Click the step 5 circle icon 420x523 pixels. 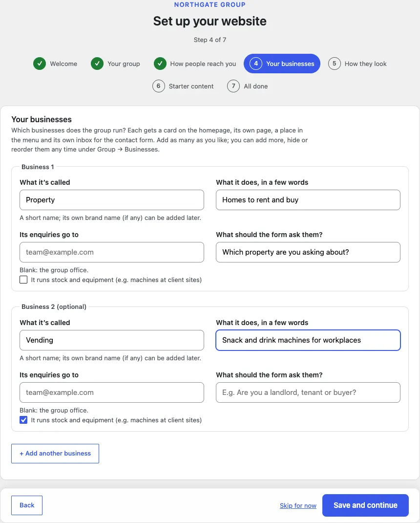[335, 64]
